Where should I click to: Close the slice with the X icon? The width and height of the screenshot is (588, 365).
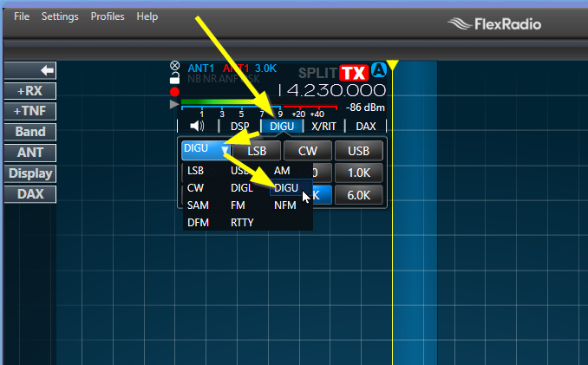coord(174,66)
